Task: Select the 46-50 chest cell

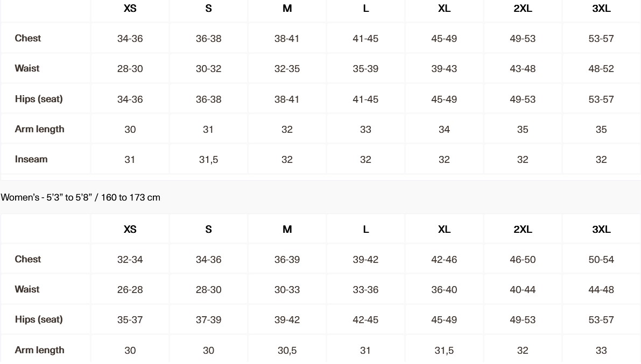Action: coord(523,260)
